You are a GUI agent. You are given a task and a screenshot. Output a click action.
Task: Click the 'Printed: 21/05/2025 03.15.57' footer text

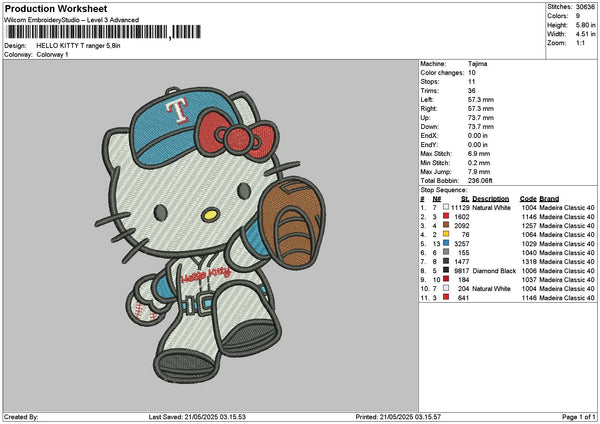(398, 417)
